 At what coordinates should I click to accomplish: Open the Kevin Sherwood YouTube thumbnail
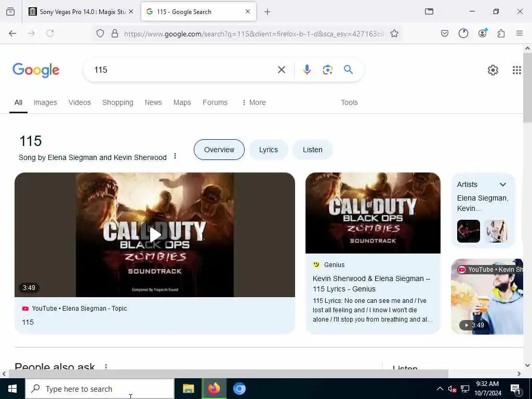486,297
